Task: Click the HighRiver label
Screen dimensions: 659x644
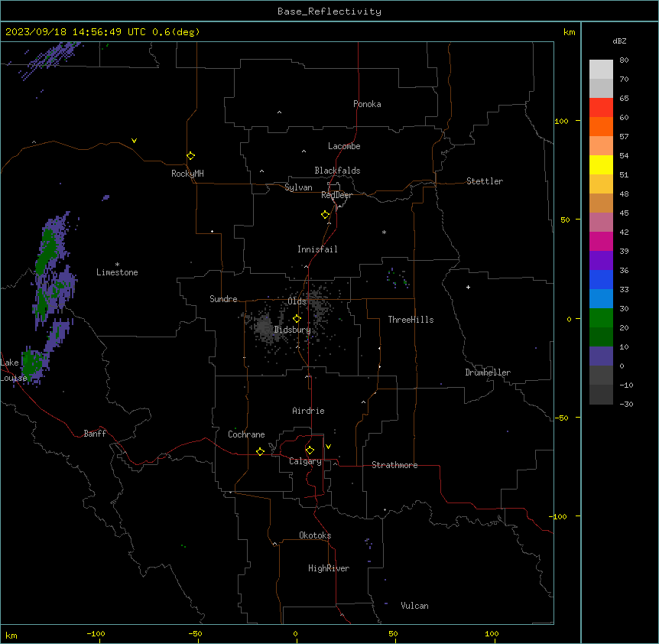Action: [x=329, y=568]
